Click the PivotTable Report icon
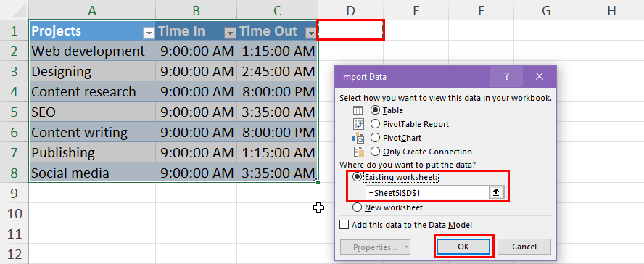This screenshot has height=264, width=644. [x=358, y=124]
